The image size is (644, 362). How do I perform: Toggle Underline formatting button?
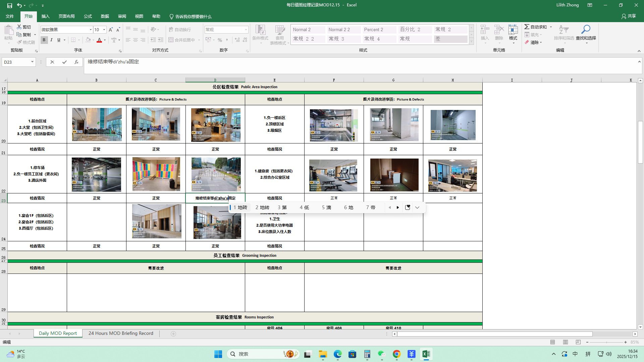[59, 40]
